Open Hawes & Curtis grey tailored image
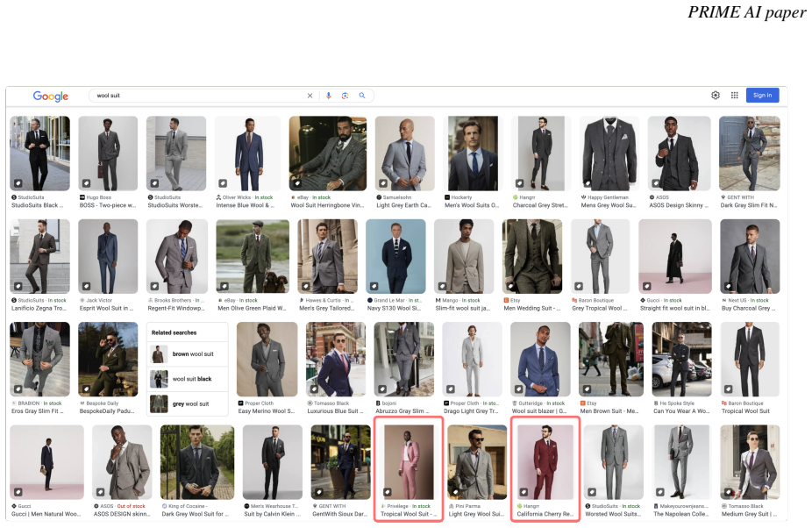Screen dimensions: 812x528 click(327, 256)
